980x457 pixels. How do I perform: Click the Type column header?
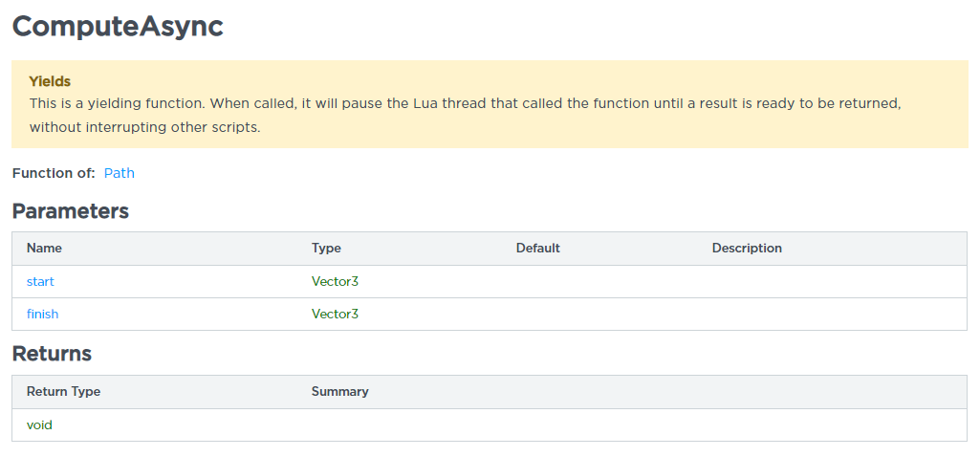(326, 248)
